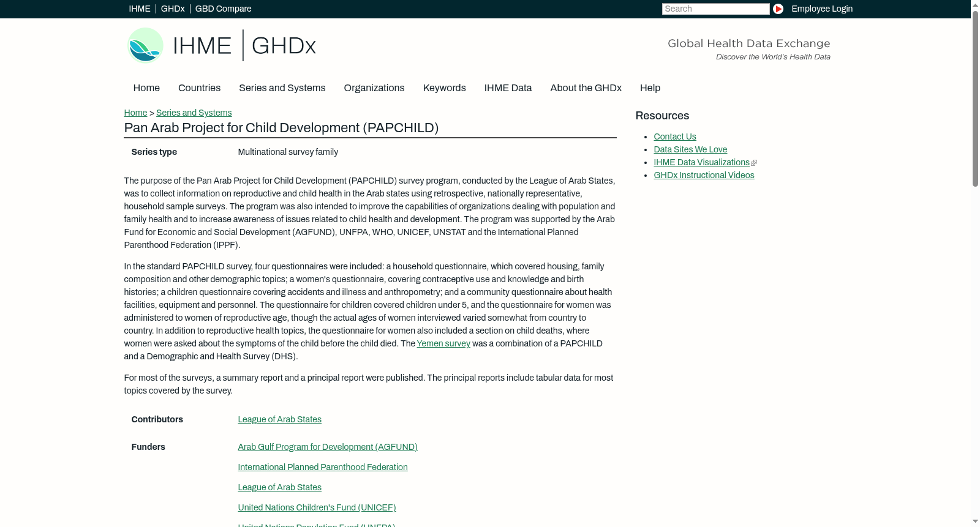The width and height of the screenshot is (980, 527).
Task: Click the Global Health Data Exchange tagline
Action: tap(749, 43)
